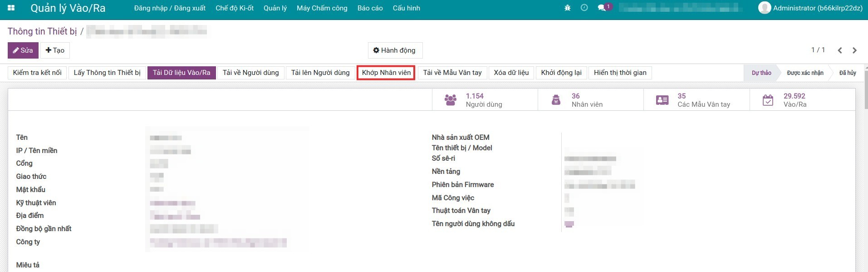Screen dimensions: 868x272
Task: Open the apps grid menu icon
Action: [x=11, y=8]
